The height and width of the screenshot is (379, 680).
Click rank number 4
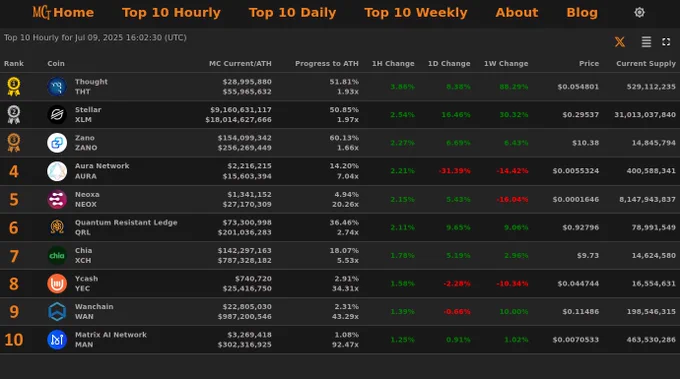click(14, 171)
